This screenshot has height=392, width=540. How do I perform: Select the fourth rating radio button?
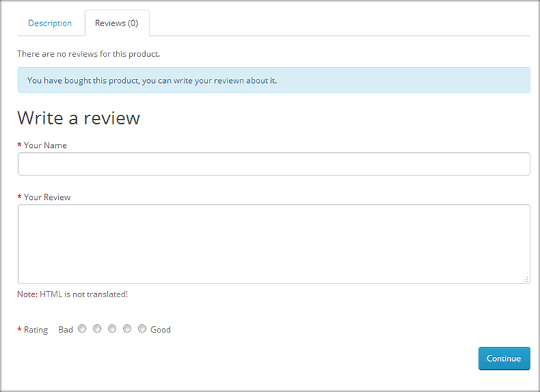click(127, 328)
